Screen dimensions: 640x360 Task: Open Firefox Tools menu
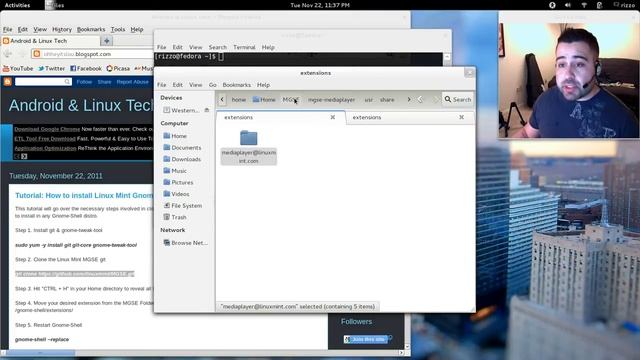click(x=118, y=29)
